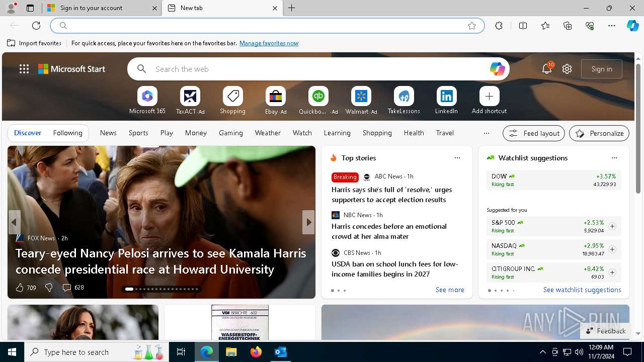Open page settings gear icon

click(567, 69)
